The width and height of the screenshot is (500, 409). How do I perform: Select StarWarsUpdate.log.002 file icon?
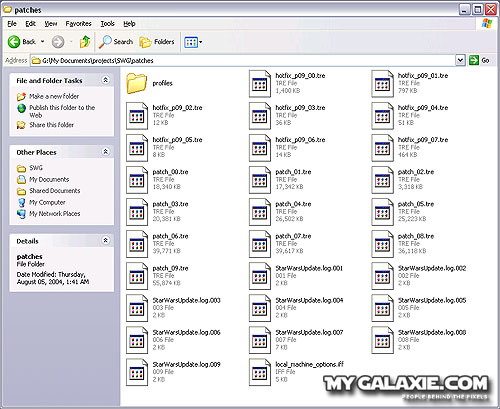tap(382, 276)
